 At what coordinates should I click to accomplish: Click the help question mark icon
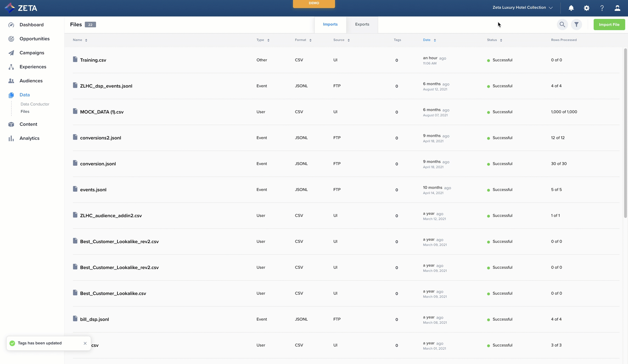(602, 8)
